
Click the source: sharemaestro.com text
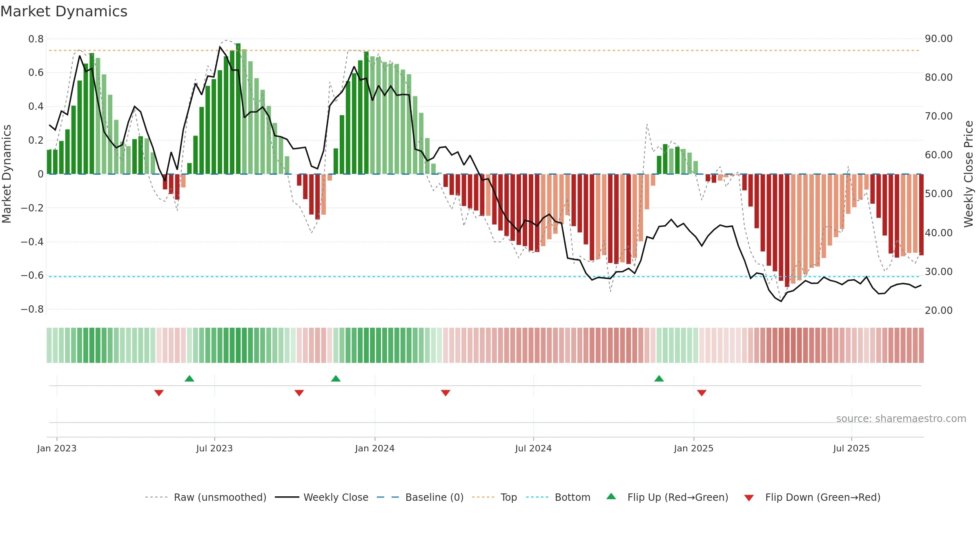point(901,418)
